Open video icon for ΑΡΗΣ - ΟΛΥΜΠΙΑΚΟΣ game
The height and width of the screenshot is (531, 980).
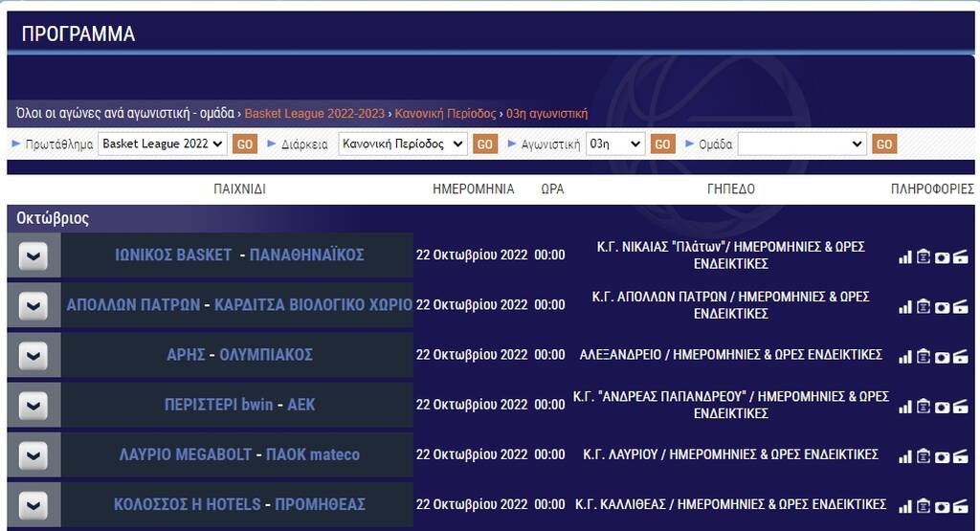960,357
